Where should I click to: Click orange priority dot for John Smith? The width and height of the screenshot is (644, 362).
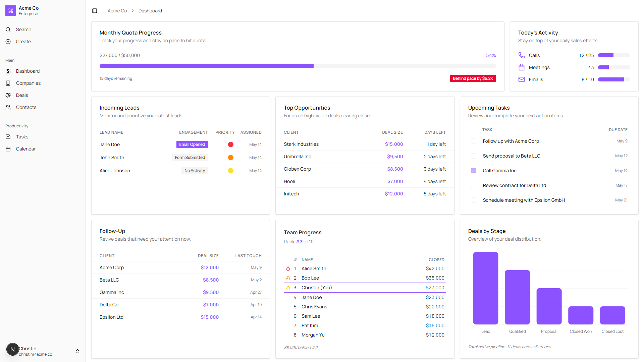231,158
